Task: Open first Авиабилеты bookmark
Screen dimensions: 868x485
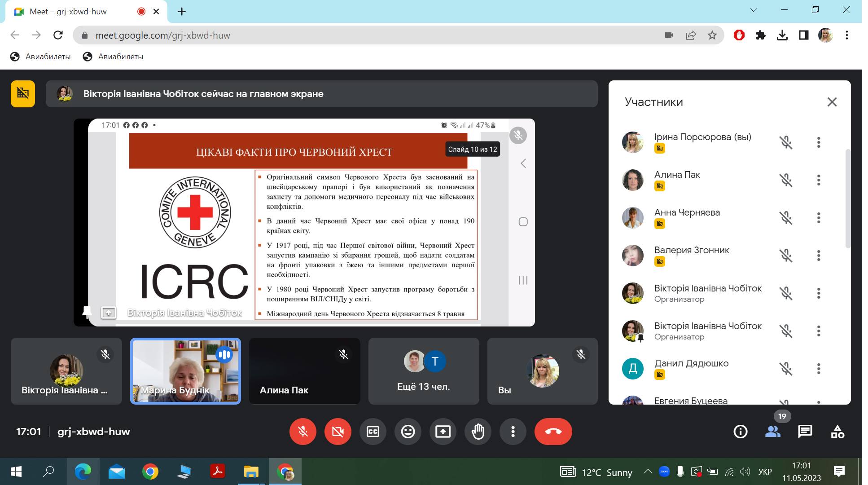Action: pyautogui.click(x=40, y=57)
